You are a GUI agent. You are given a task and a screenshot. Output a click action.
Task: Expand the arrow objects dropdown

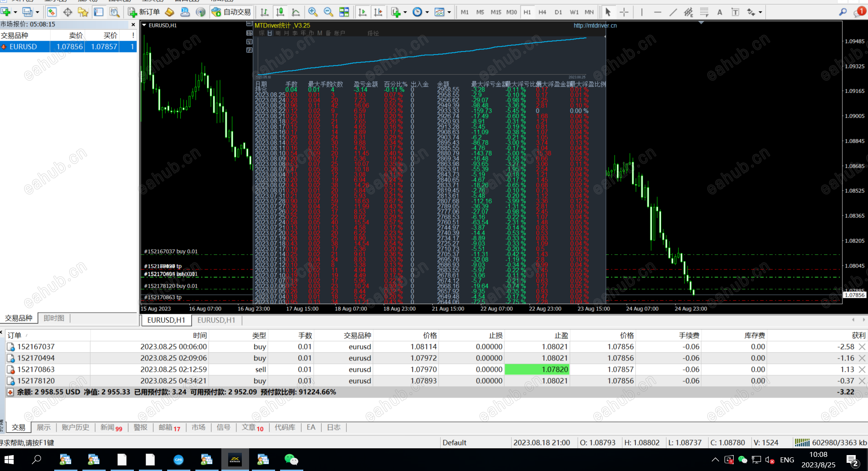click(761, 12)
